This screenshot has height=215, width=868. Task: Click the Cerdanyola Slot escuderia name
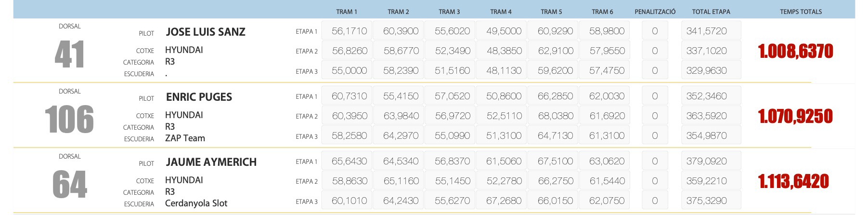click(x=196, y=203)
